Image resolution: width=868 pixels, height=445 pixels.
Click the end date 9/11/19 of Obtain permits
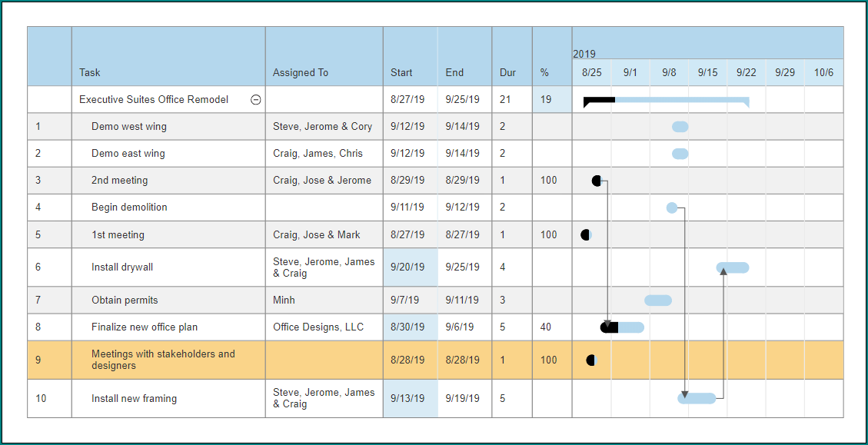pos(464,300)
